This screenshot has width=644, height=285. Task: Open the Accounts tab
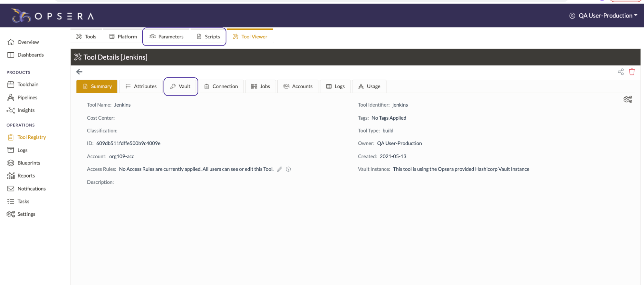coord(298,86)
